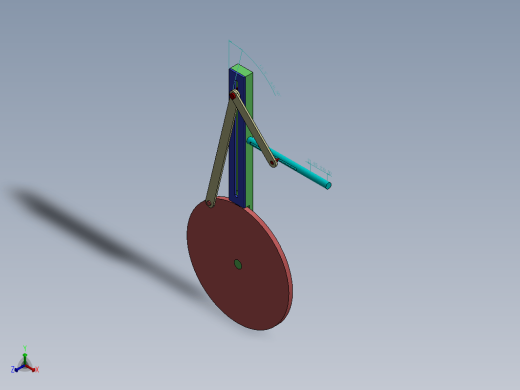Select the cyan horizontal rod
The height and width of the screenshot is (390, 520).
(303, 172)
